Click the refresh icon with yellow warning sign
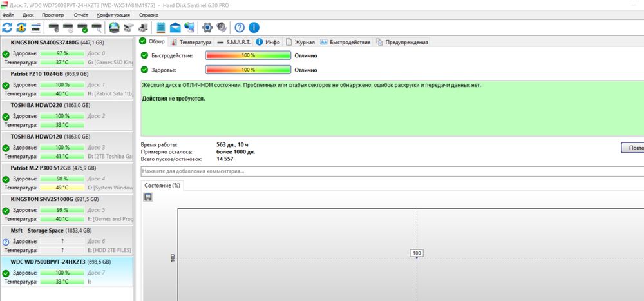 [21, 28]
